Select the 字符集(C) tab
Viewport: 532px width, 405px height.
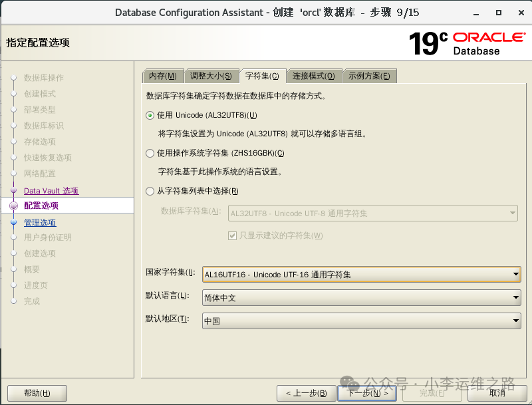(262, 76)
